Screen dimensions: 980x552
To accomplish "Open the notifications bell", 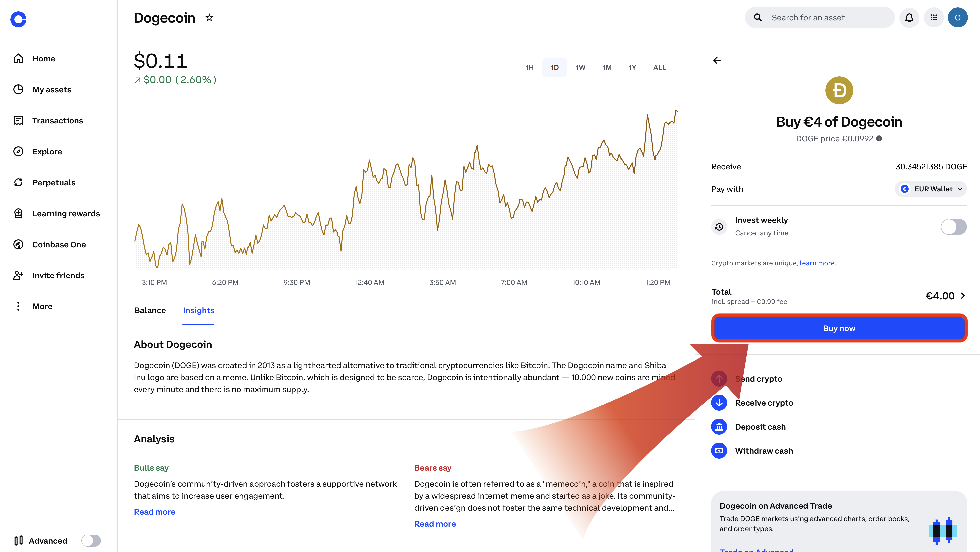I will [x=909, y=18].
